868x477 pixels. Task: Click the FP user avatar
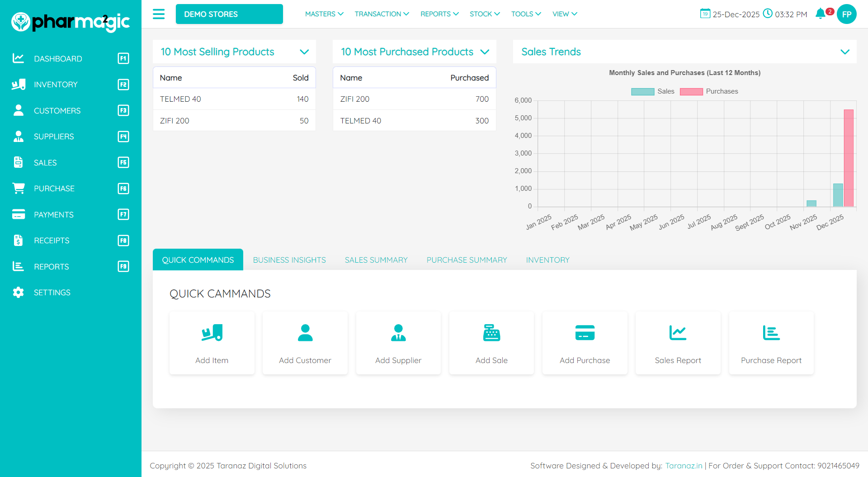coord(846,14)
